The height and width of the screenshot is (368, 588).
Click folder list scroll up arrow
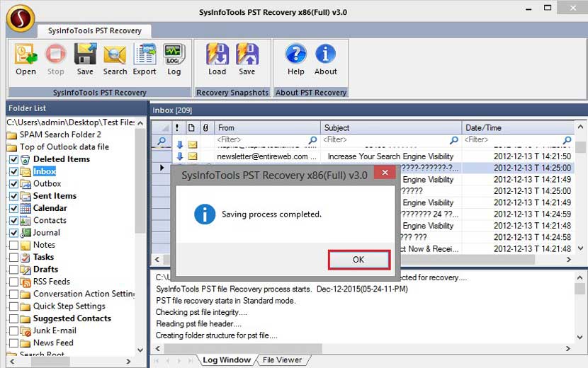click(x=140, y=123)
